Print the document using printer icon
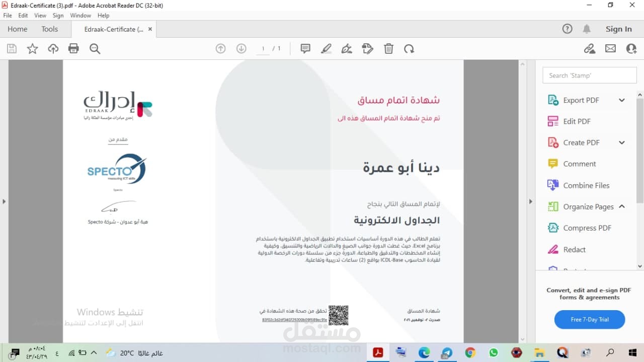The height and width of the screenshot is (362, 644). coord(73,49)
